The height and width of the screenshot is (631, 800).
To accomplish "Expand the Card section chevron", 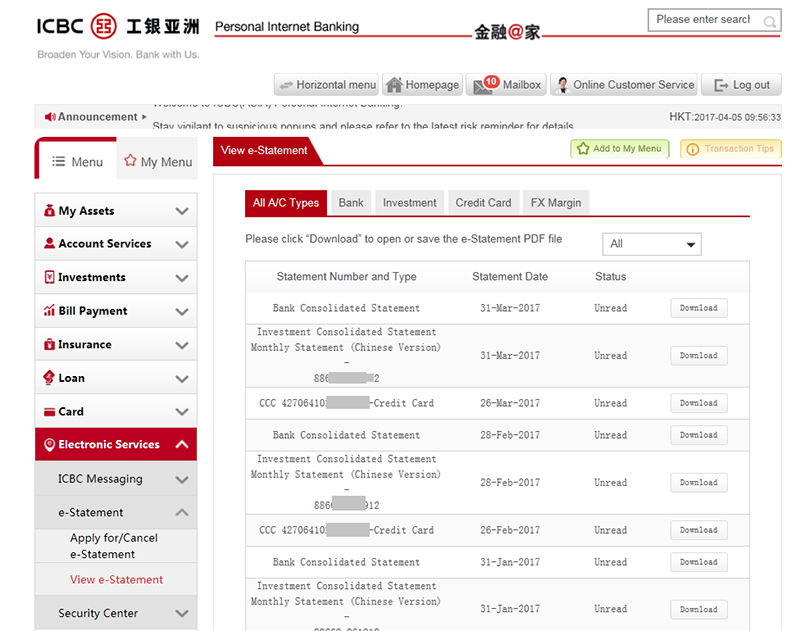I will coord(182,412).
